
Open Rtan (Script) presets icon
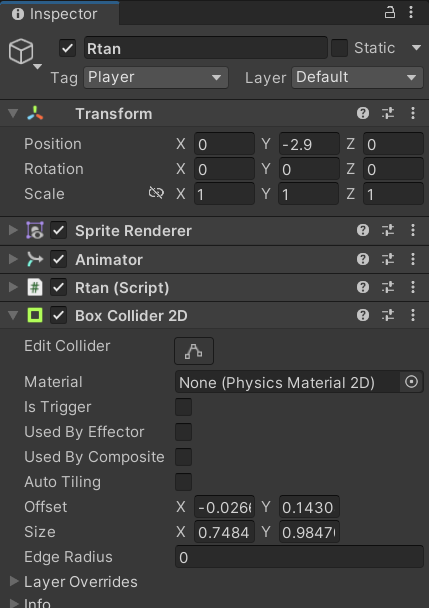388,287
